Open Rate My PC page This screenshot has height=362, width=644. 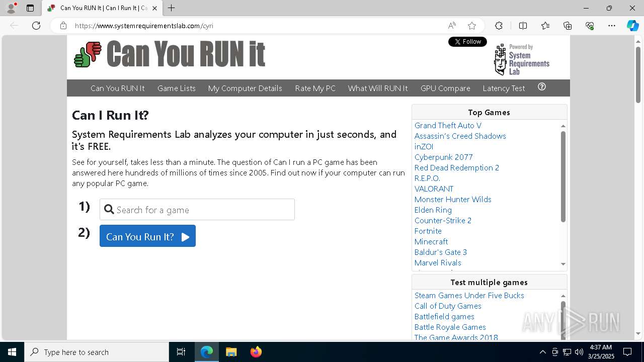click(x=315, y=88)
